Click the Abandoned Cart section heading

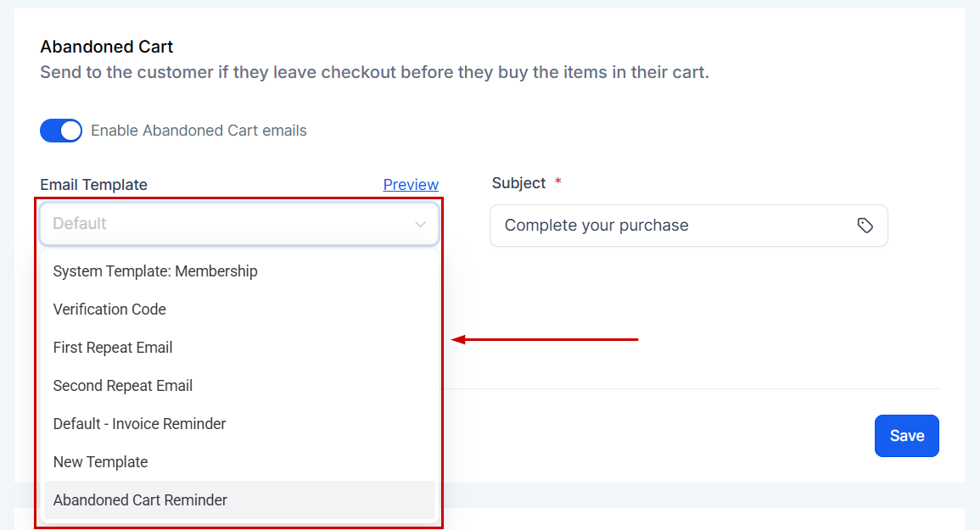(106, 47)
